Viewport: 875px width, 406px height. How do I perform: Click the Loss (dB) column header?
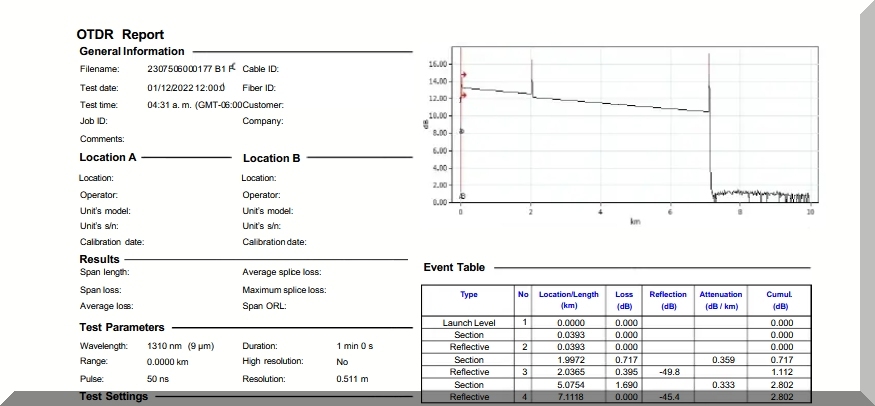coord(624,300)
